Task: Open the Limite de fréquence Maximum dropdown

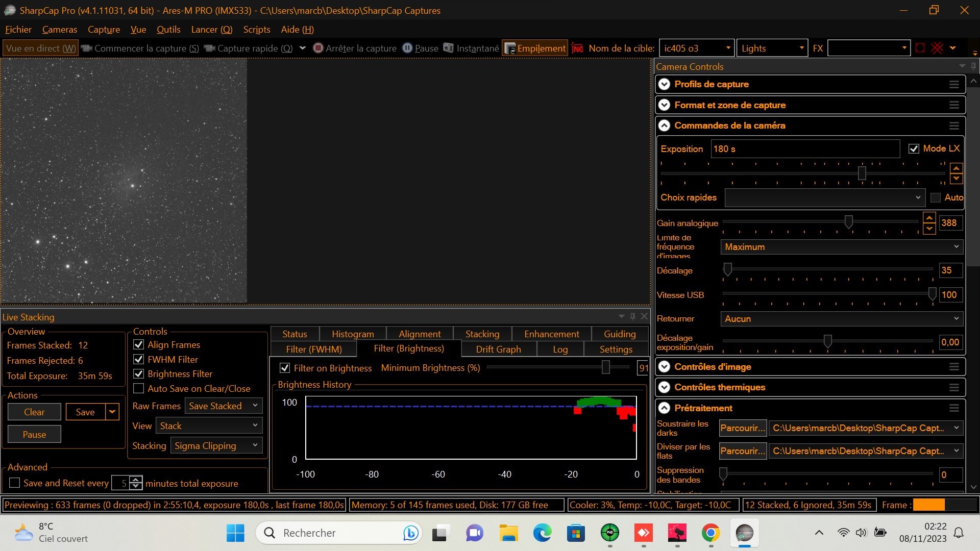Action: click(x=842, y=247)
